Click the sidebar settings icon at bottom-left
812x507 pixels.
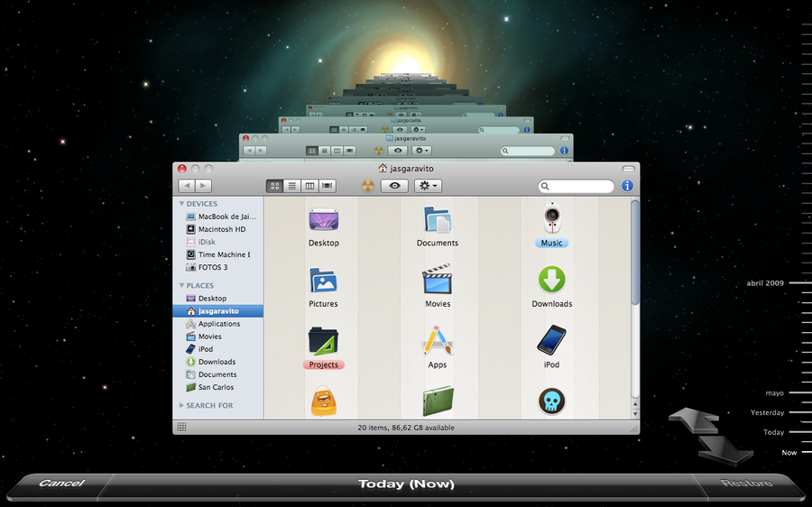pyautogui.click(x=181, y=427)
